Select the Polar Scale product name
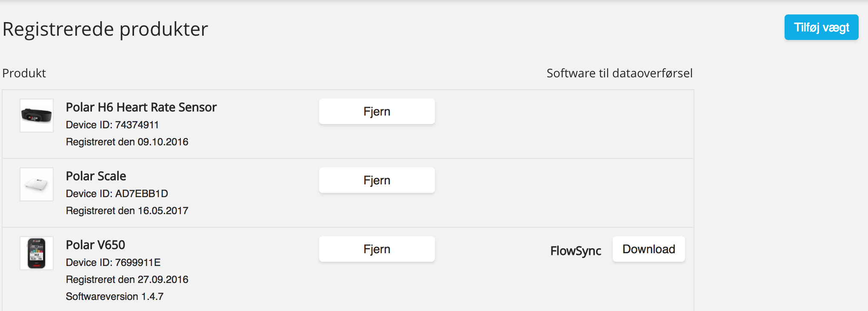This screenshot has height=311, width=868. click(96, 176)
